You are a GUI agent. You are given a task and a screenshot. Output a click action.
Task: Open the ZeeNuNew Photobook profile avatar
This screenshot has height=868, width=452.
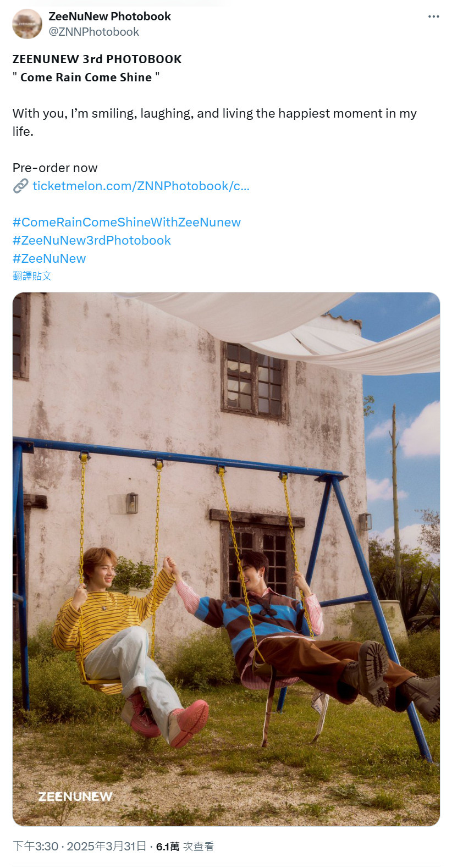(x=27, y=24)
